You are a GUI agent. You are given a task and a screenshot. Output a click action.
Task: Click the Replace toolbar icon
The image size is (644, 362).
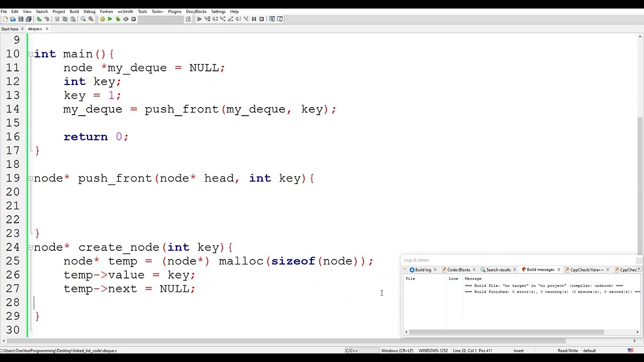[91, 19]
